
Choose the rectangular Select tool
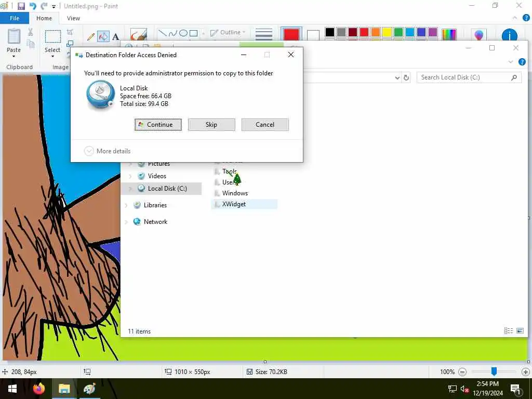(52, 36)
